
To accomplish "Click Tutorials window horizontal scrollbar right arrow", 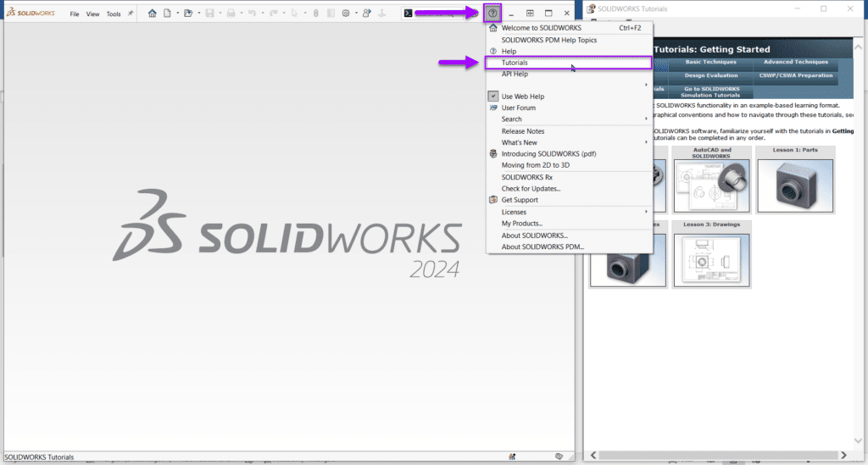I will pos(843,455).
